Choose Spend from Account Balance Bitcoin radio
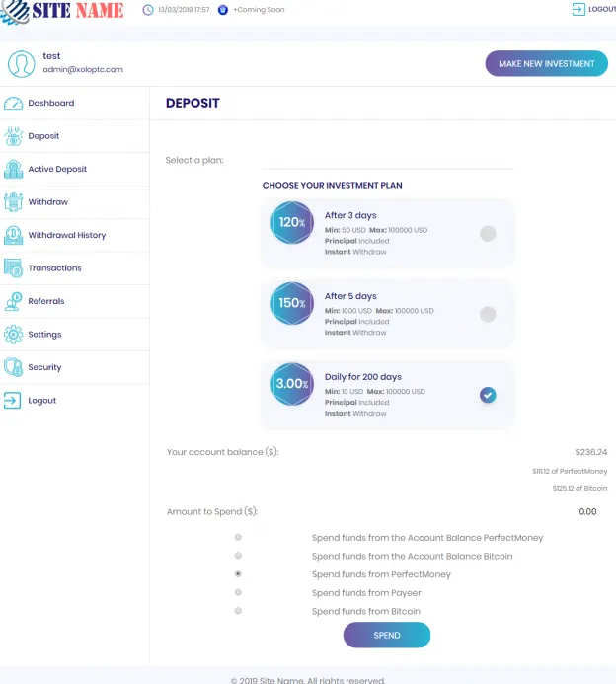The width and height of the screenshot is (616, 684). click(238, 556)
